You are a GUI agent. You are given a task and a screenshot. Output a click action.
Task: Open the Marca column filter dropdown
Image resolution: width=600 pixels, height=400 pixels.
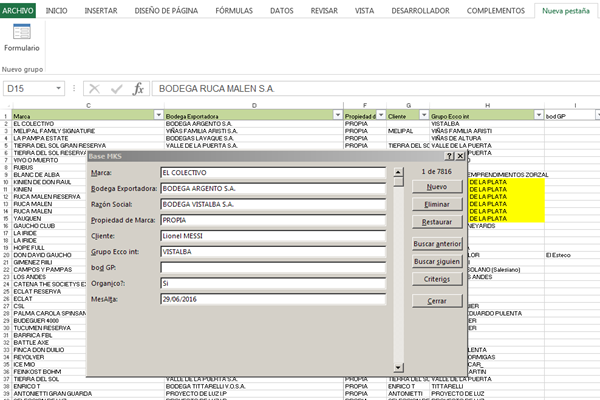coord(156,116)
